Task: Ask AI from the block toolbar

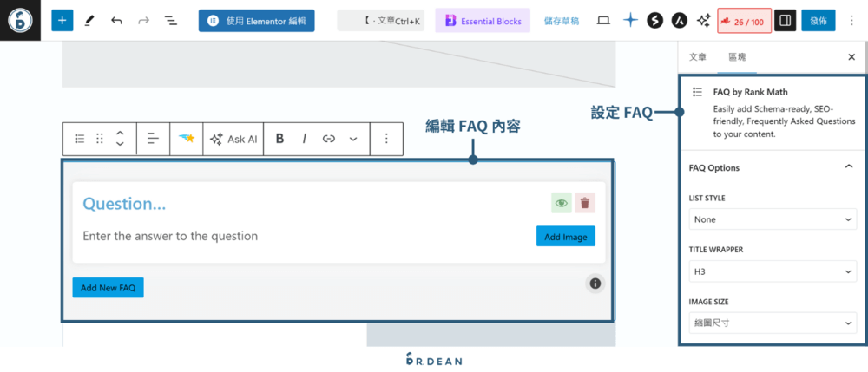Action: point(233,139)
